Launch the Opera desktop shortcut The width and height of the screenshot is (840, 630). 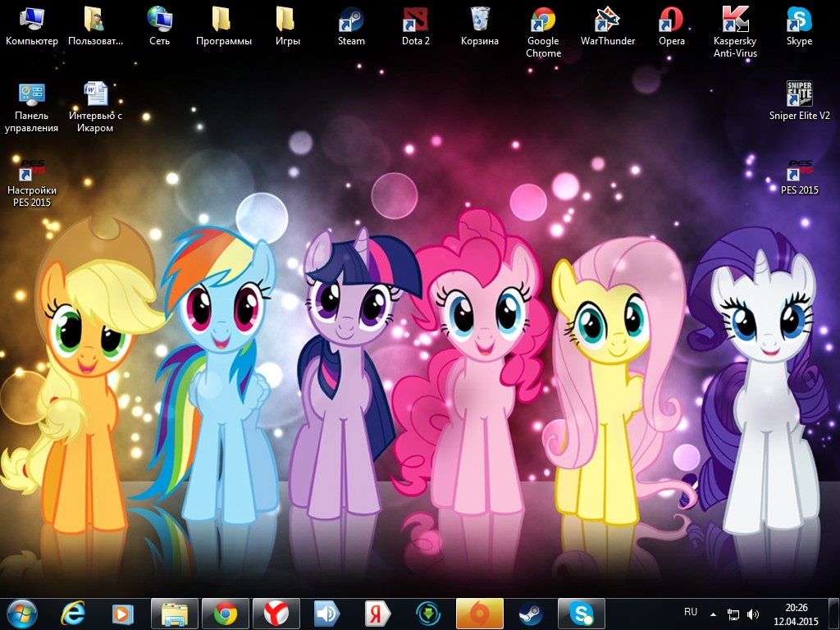pos(671,25)
